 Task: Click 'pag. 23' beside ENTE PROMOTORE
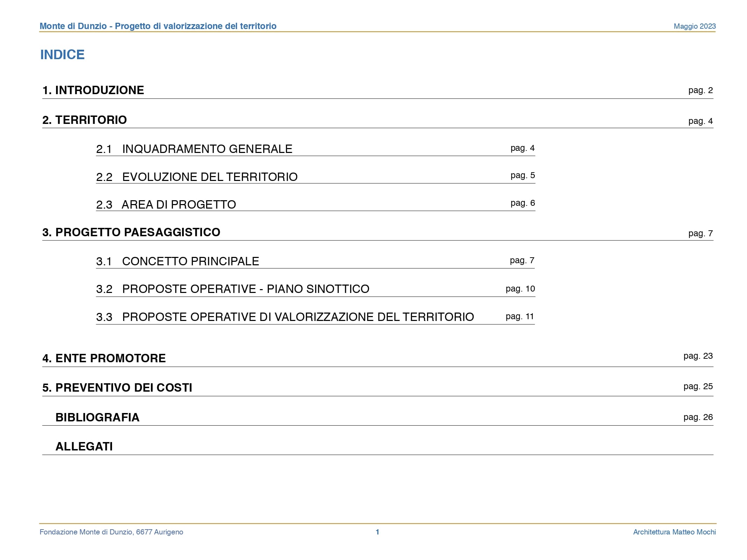point(698,356)
